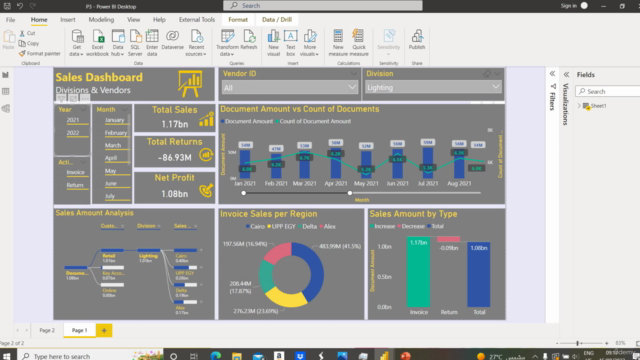Screen dimensions: 640x360
Task: Activate the Format painter
Action: (40, 53)
